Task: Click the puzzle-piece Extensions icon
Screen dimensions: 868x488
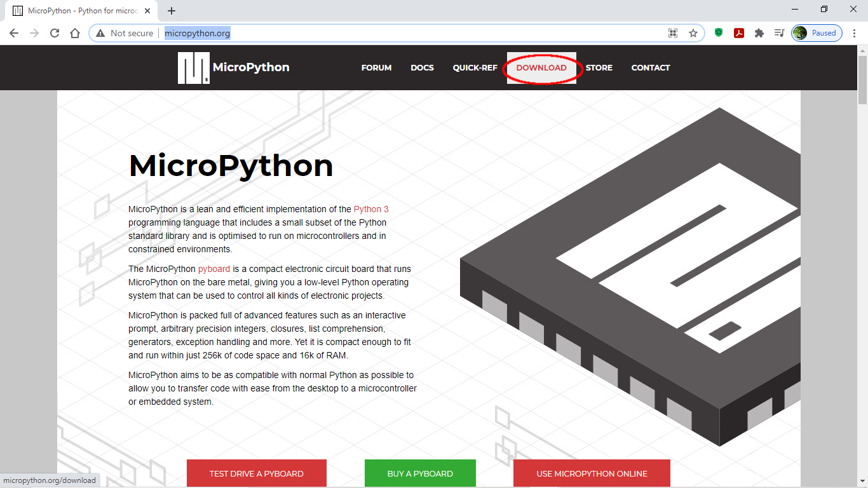Action: coord(759,32)
